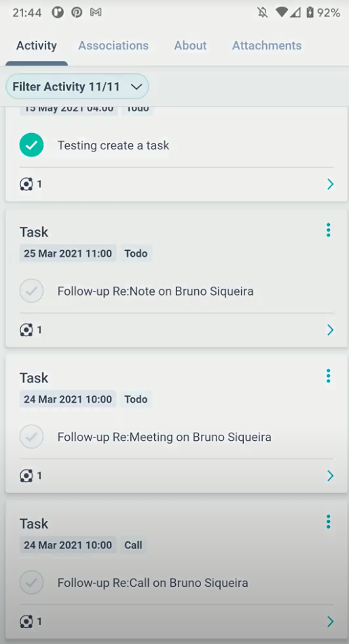Expand Re:Meeting task details chevron
Viewport: 349px width, 644px height.
point(330,476)
